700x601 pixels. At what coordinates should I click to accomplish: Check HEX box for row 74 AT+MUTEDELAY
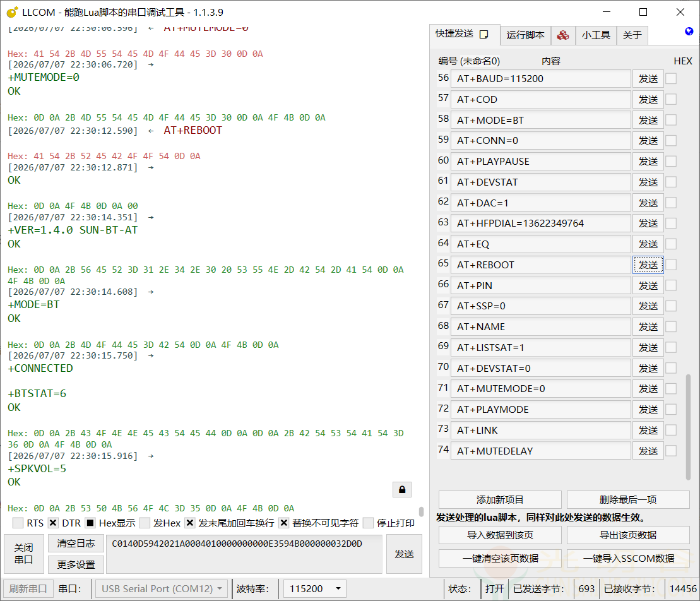(x=671, y=451)
